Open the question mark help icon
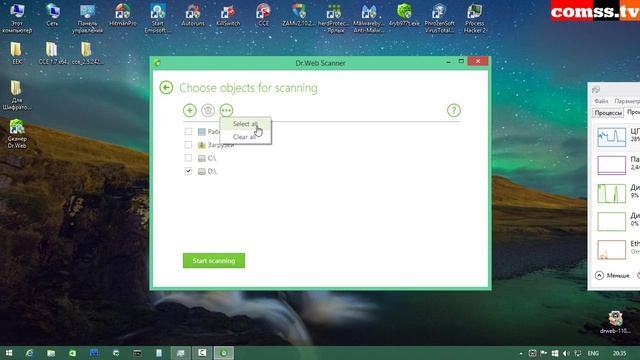 tap(453, 110)
